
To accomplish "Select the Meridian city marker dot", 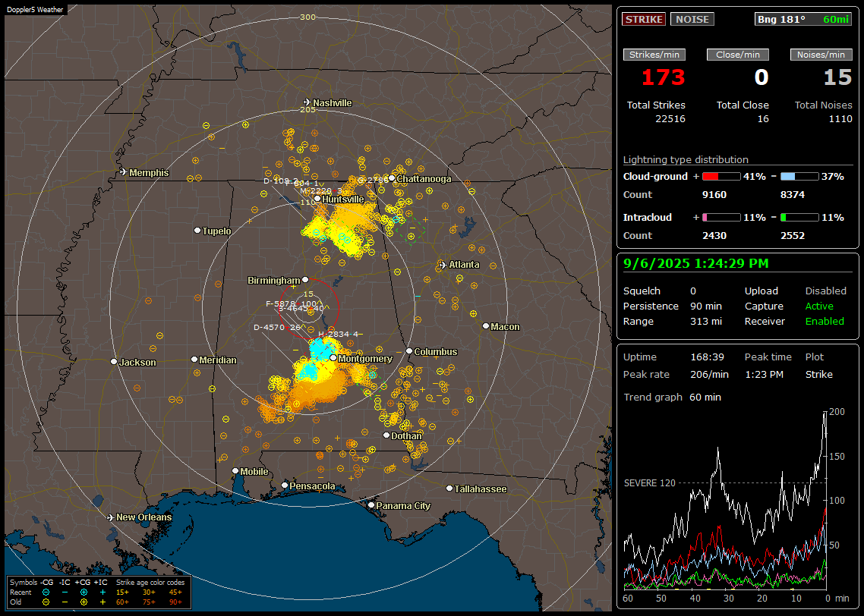I will click(x=194, y=359).
